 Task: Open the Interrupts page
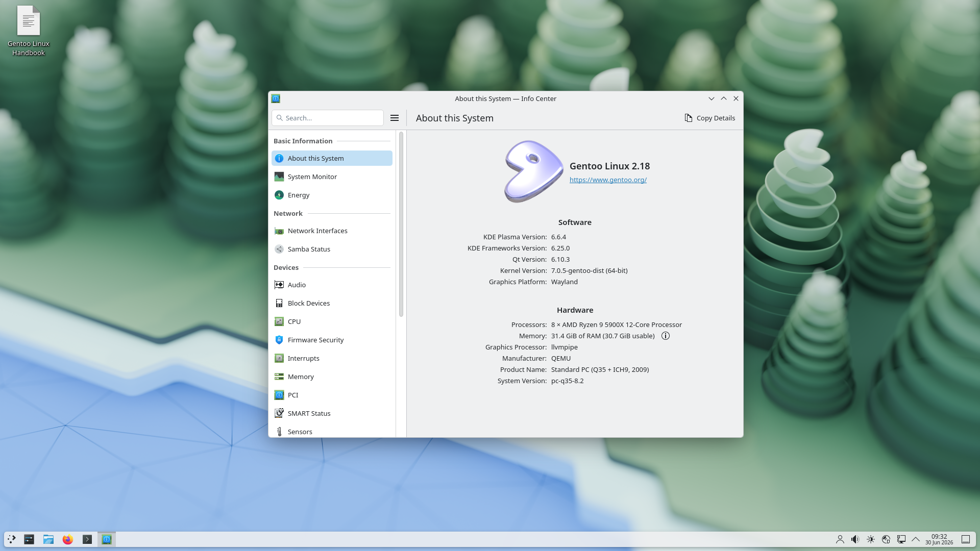tap(332, 358)
